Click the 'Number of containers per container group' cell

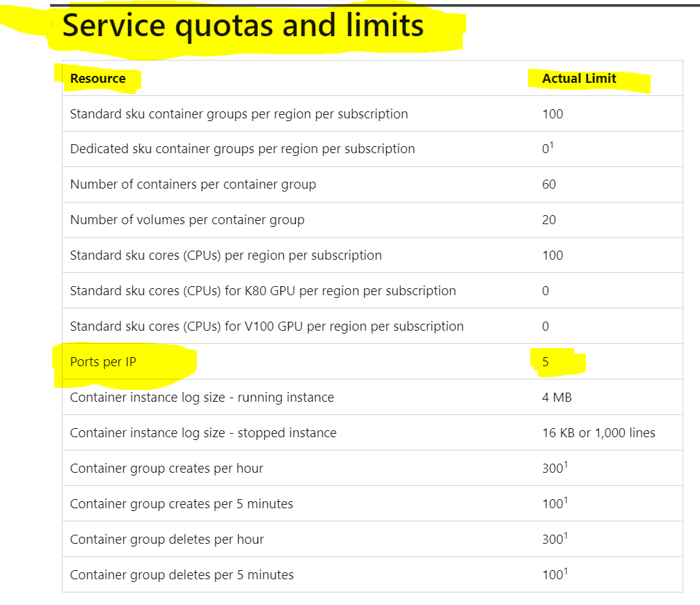click(193, 184)
